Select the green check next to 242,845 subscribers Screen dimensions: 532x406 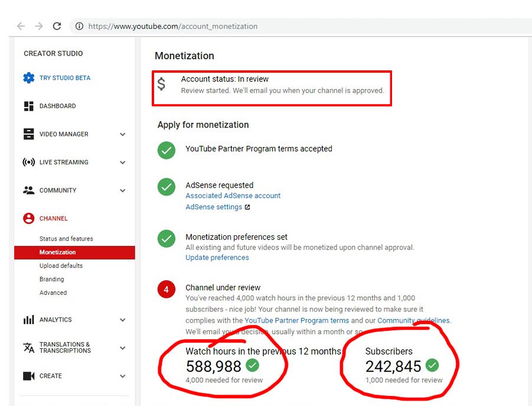pos(432,365)
